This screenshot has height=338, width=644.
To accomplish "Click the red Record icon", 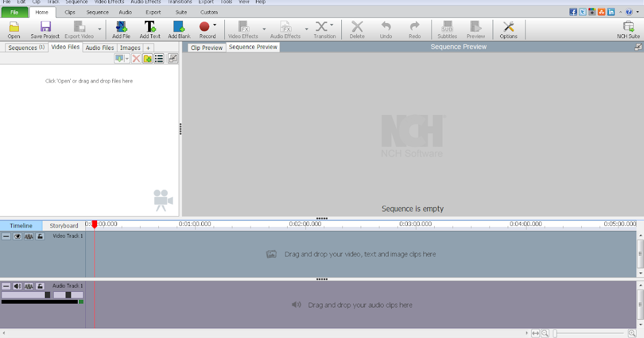I will pos(204,26).
